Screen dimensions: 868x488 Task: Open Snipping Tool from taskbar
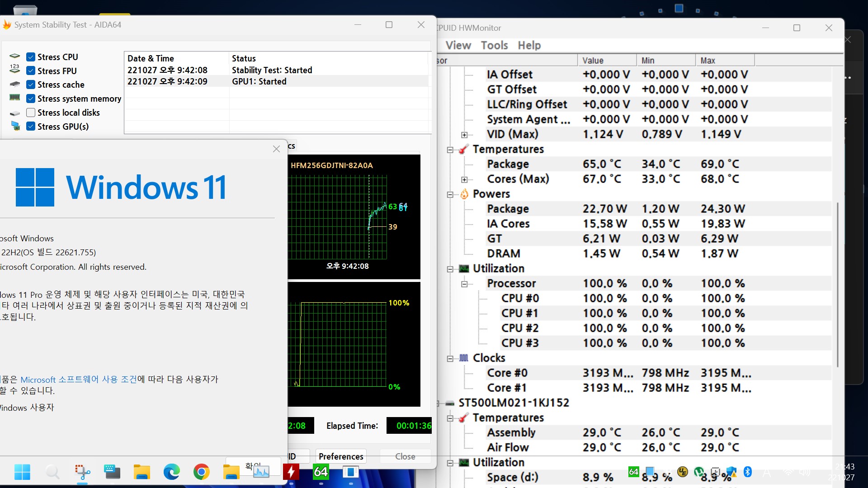pyautogui.click(x=82, y=472)
